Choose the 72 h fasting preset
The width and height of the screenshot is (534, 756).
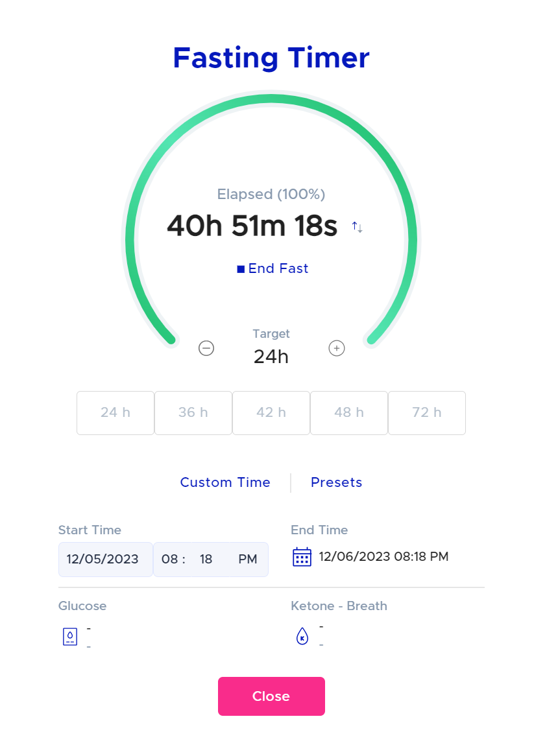[426, 413]
